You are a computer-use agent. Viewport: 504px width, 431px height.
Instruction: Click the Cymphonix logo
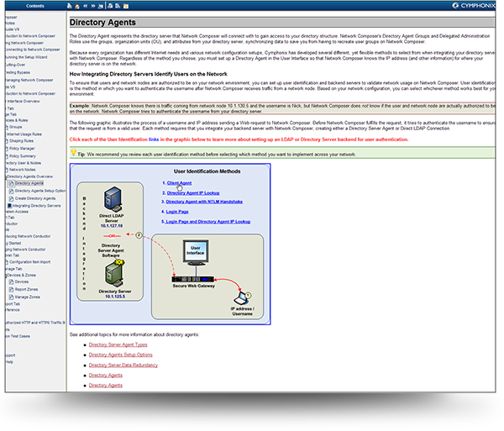[x=473, y=6]
